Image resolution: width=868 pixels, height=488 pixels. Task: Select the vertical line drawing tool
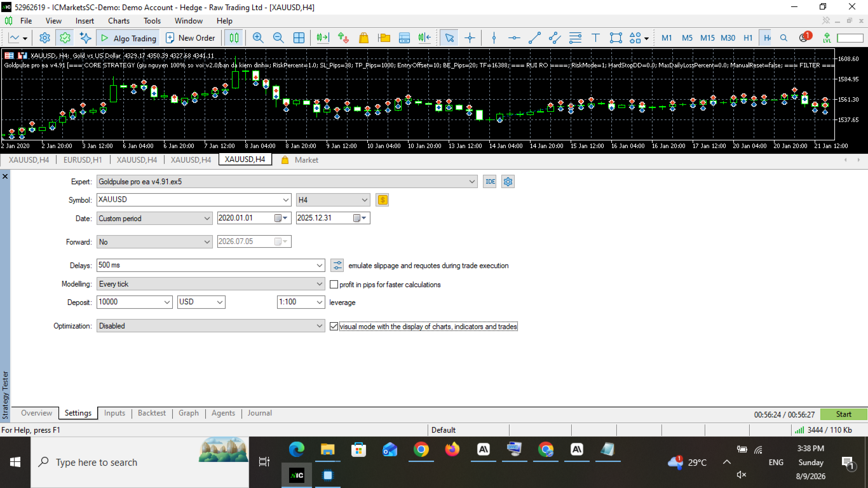[494, 37]
